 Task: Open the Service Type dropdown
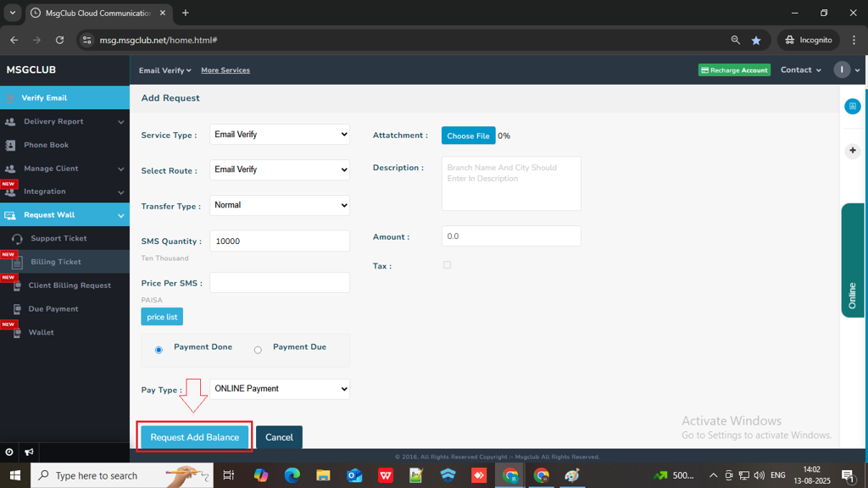pyautogui.click(x=280, y=135)
